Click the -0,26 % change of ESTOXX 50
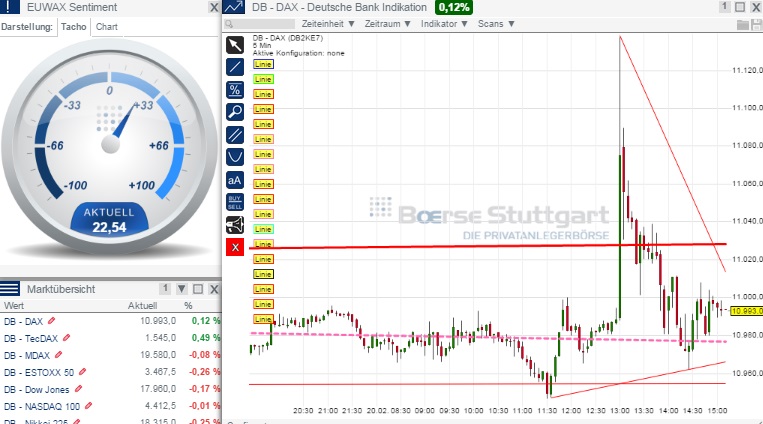The height and width of the screenshot is (424, 763). (x=205, y=372)
